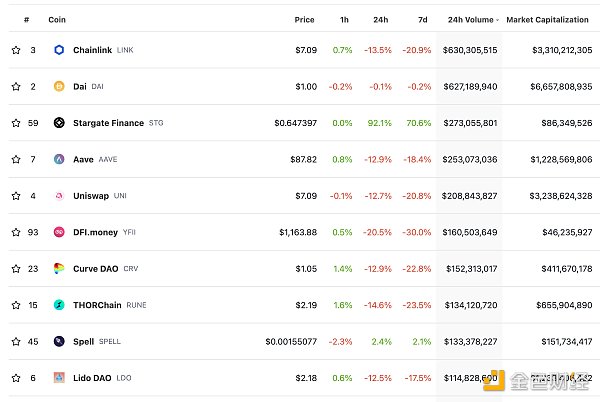
Task: Sort by Market Capitalization column
Action: [x=548, y=19]
